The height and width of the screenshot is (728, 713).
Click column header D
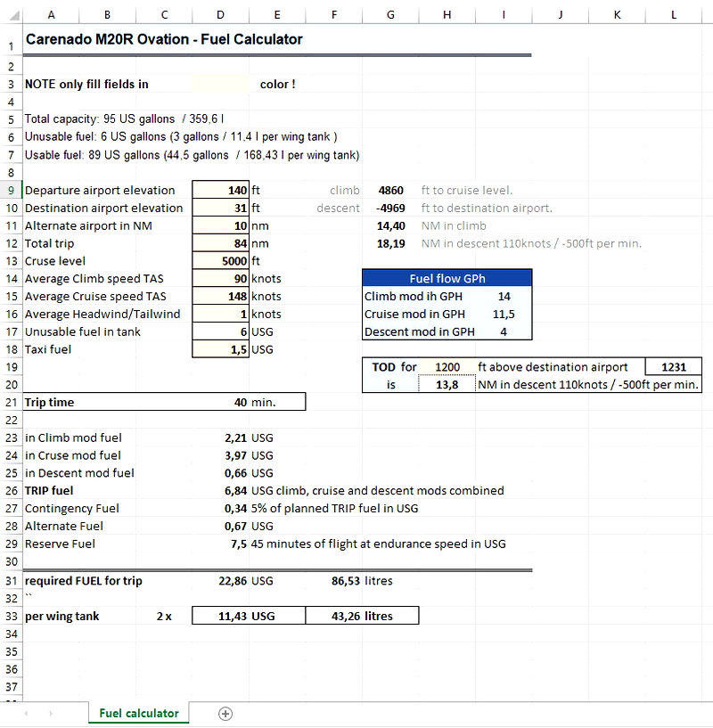tap(220, 14)
